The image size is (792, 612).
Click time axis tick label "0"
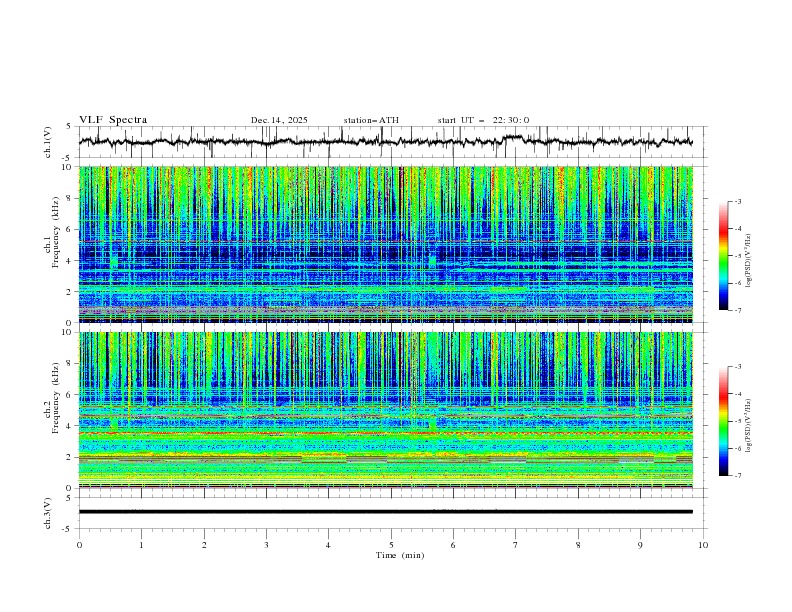click(79, 545)
